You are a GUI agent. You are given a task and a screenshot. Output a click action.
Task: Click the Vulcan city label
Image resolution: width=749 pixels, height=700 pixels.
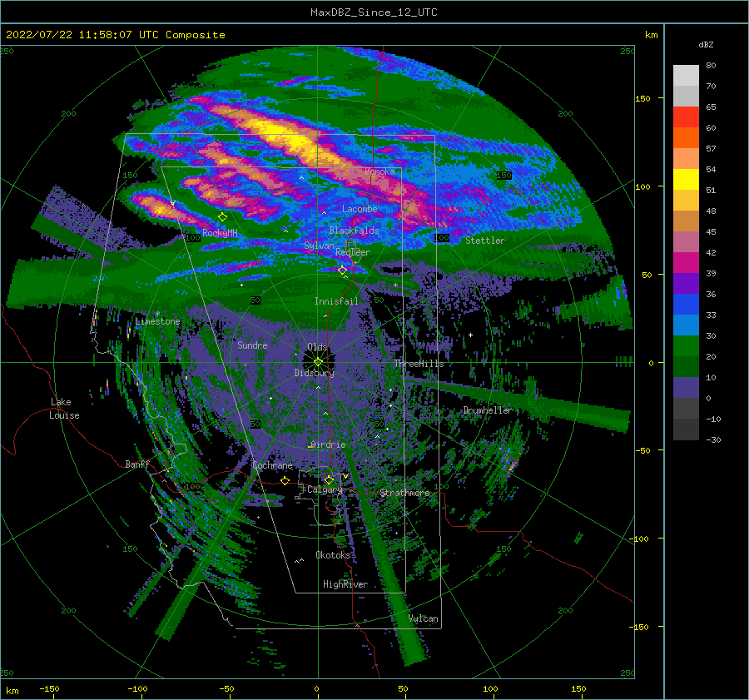[424, 618]
